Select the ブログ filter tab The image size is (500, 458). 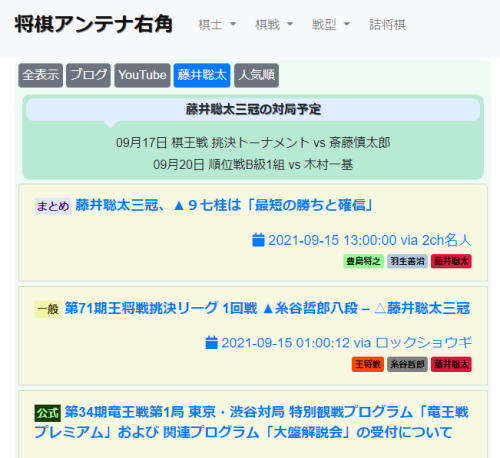pyautogui.click(x=88, y=75)
